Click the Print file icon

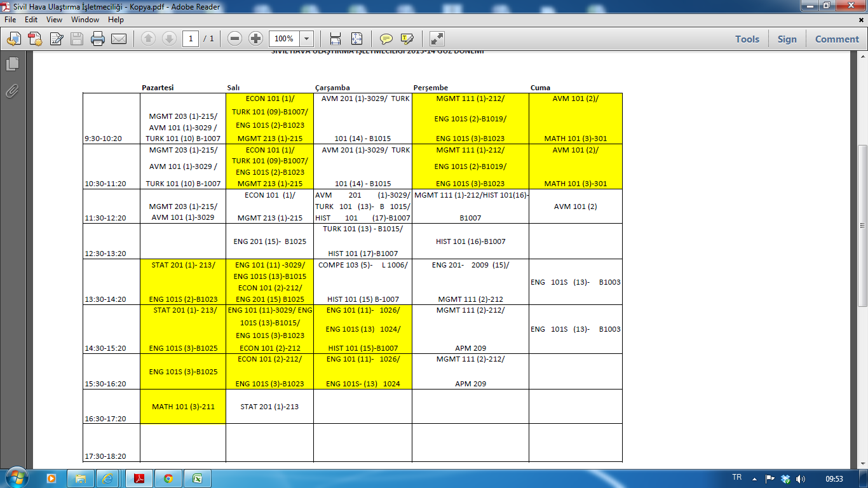[97, 39]
